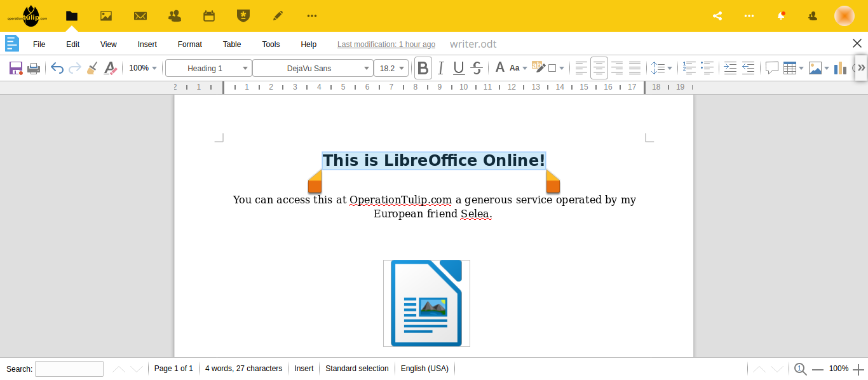Save the document with the floppy icon

16,68
